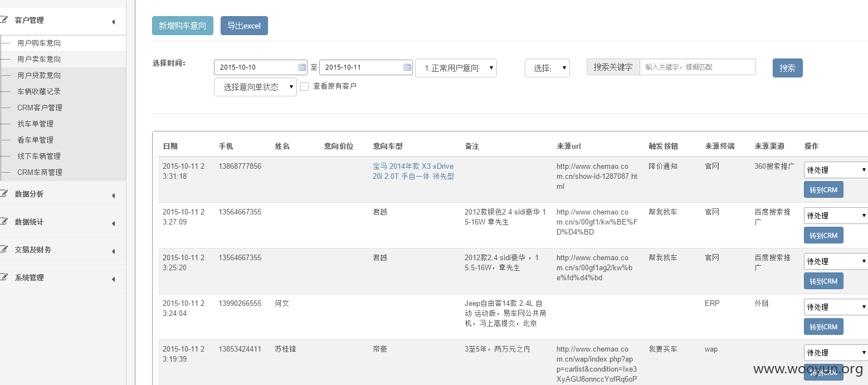Click the 360搜索推广 channel cell
The image size is (868, 385).
tap(774, 166)
